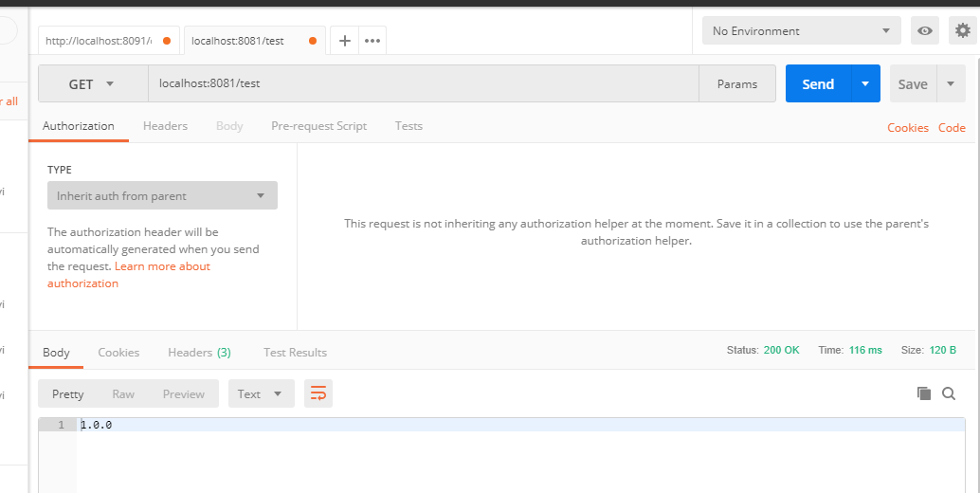Open No Environment selector
The image size is (980, 493).
(801, 30)
